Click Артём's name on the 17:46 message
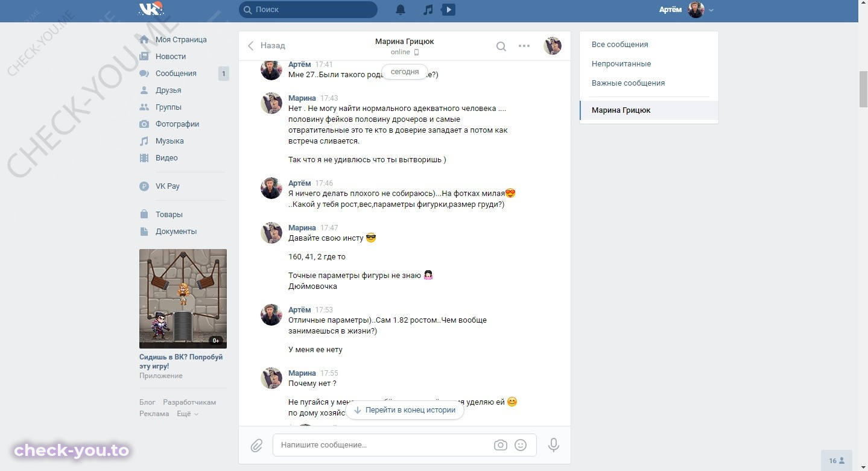Screen dimensions: 868x471 300,183
